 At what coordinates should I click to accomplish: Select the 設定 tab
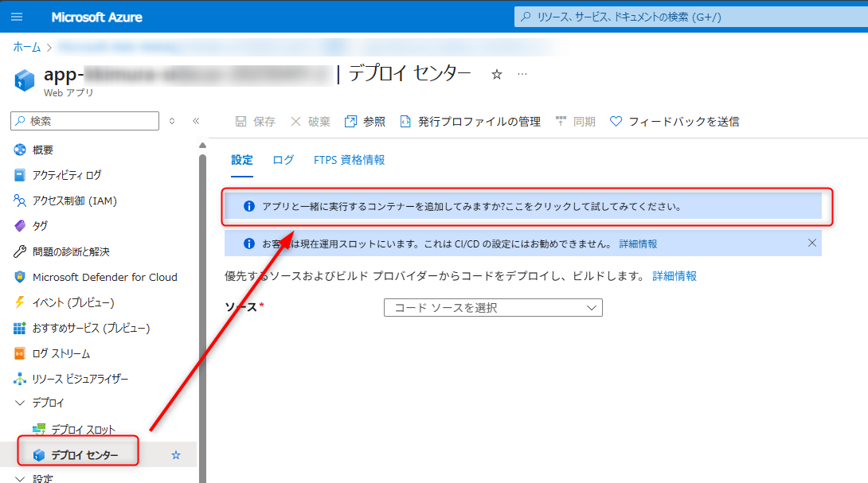tap(242, 160)
